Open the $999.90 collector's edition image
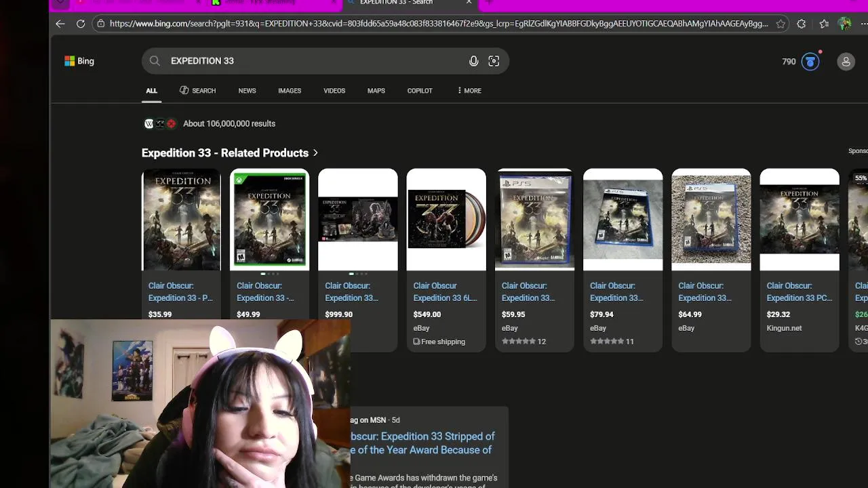This screenshot has height=488, width=868. (358, 220)
